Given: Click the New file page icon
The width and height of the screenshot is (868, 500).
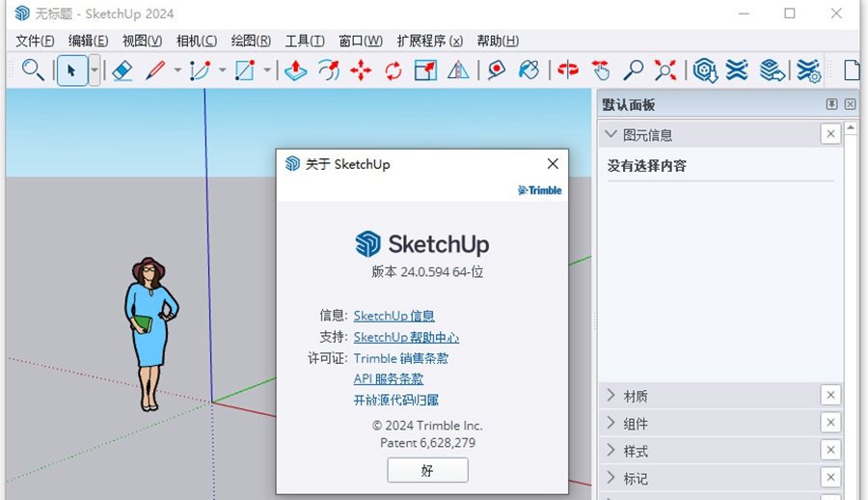Looking at the screenshot, I should pos(852,70).
